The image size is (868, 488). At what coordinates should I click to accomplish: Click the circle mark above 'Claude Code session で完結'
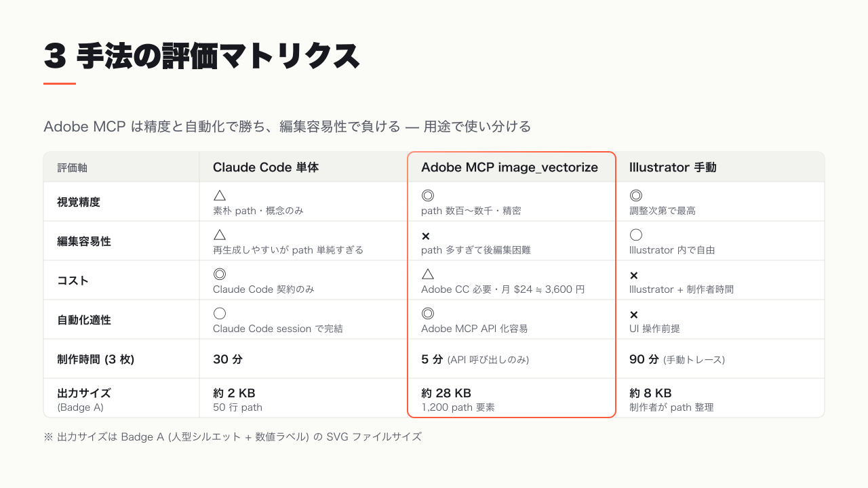point(219,314)
